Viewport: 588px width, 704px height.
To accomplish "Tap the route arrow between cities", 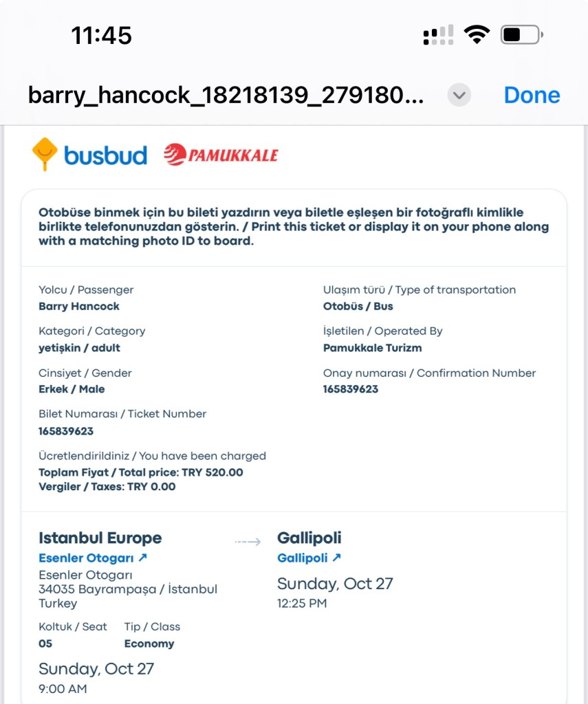I will point(248,542).
